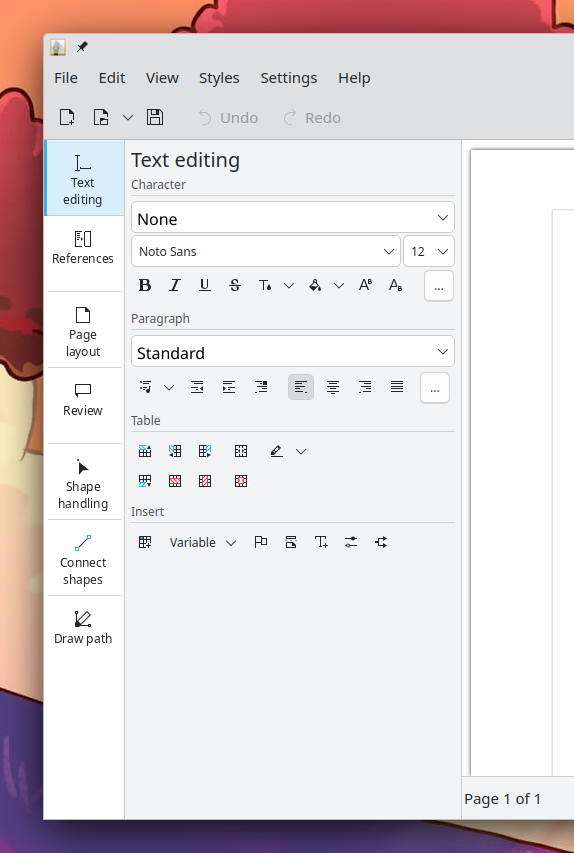The width and height of the screenshot is (574, 853).
Task: Open the Shape handling tool
Action: click(83, 484)
